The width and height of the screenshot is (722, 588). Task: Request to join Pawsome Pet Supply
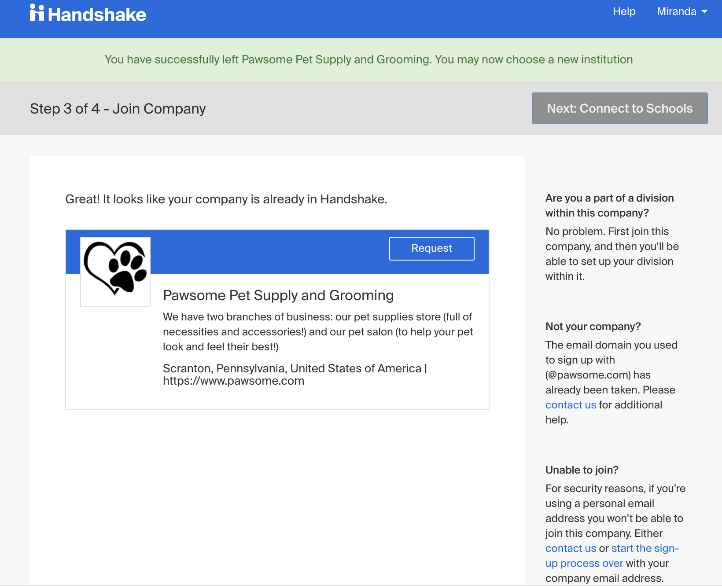click(x=432, y=249)
